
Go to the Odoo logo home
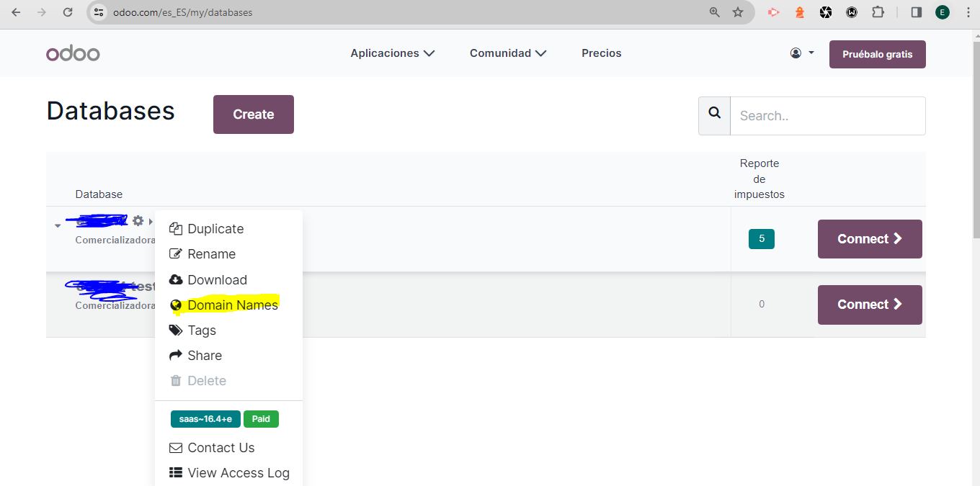click(x=73, y=53)
